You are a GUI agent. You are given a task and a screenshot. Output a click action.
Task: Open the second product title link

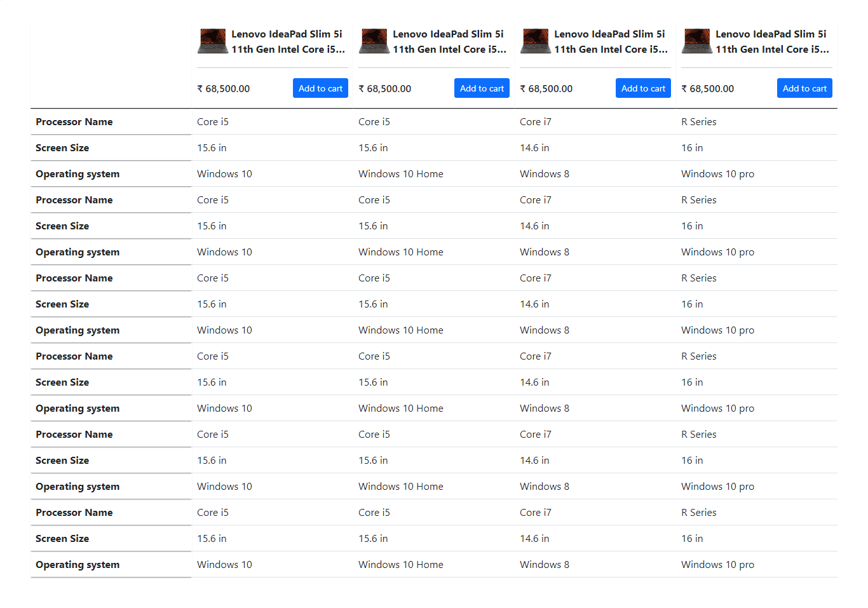pyautogui.click(x=451, y=41)
